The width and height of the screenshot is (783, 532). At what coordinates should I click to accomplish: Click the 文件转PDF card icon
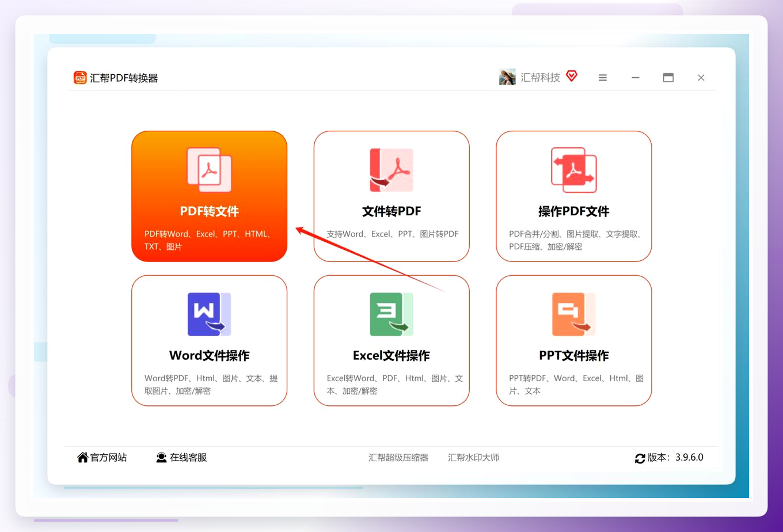pos(391,170)
